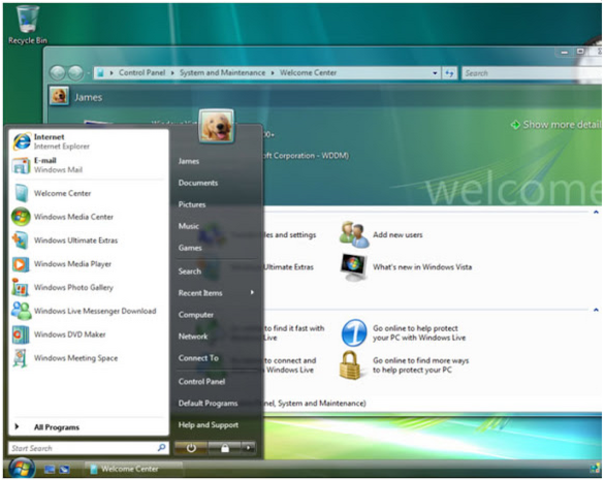Open Windows Photo Gallery

tap(89, 287)
